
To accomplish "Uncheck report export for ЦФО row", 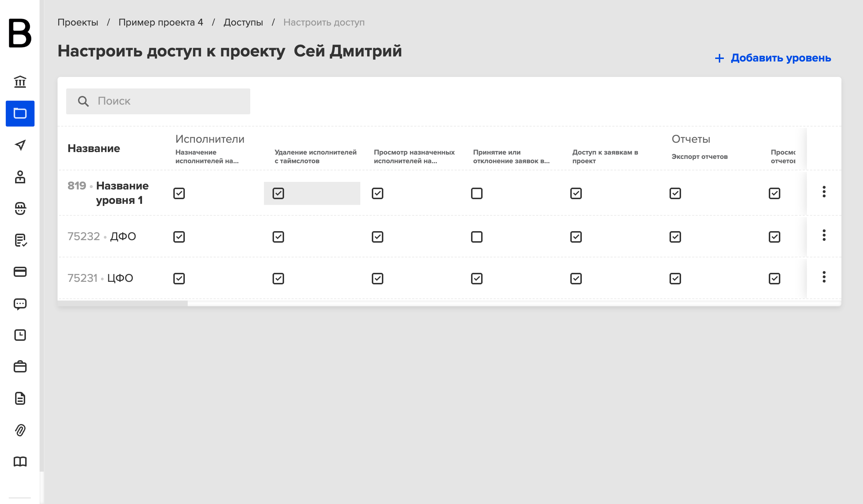I will (675, 279).
